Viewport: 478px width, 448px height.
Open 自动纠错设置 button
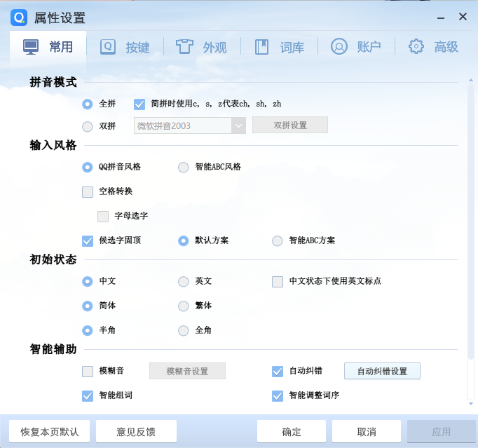pyautogui.click(x=382, y=371)
